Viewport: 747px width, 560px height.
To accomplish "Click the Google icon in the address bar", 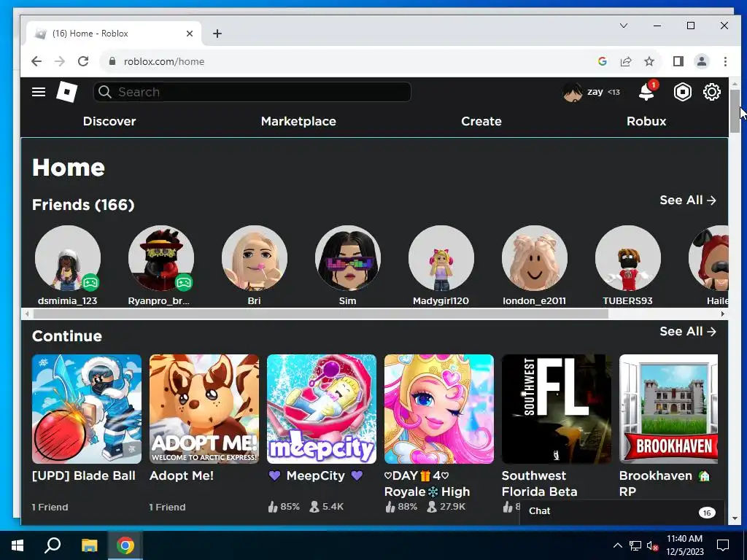I will [x=602, y=61].
